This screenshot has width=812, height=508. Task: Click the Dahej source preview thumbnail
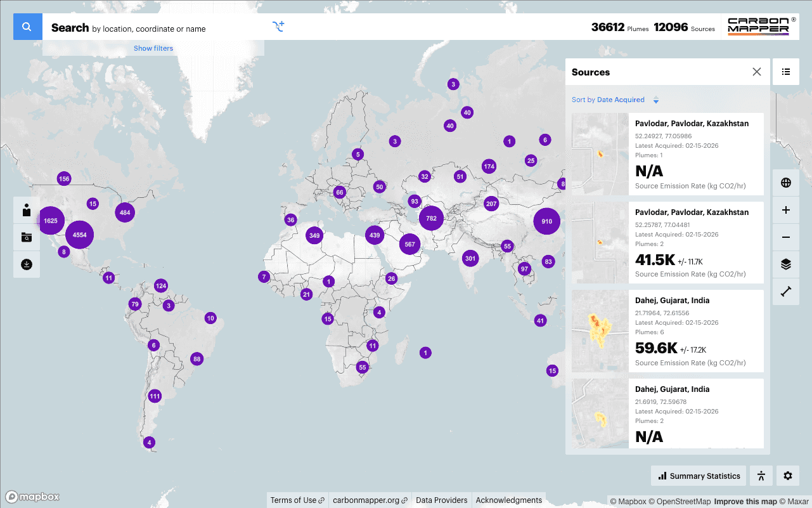pos(599,331)
